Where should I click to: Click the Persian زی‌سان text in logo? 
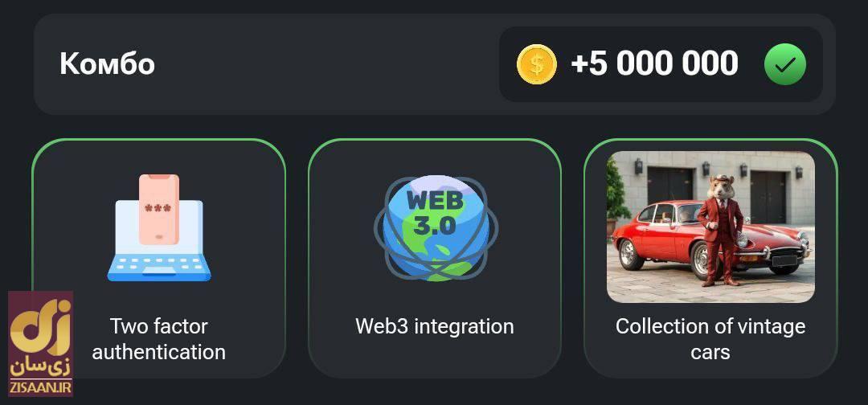(40, 366)
